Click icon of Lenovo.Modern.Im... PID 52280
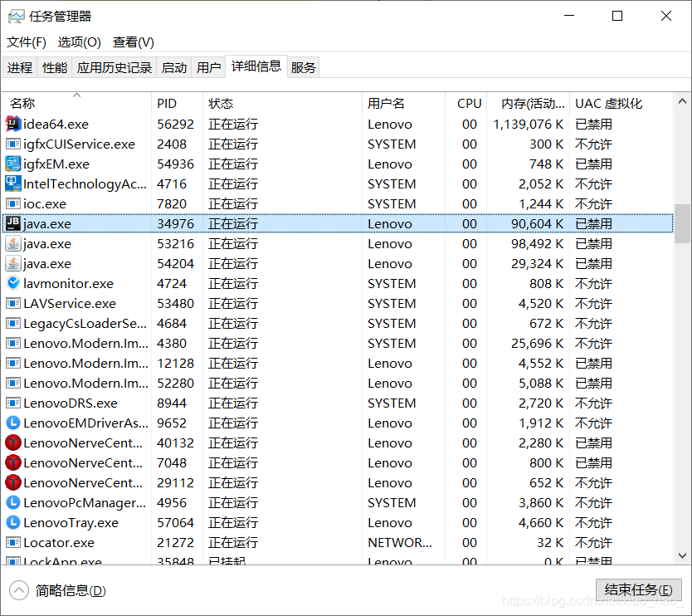This screenshot has width=692, height=616. point(13,383)
